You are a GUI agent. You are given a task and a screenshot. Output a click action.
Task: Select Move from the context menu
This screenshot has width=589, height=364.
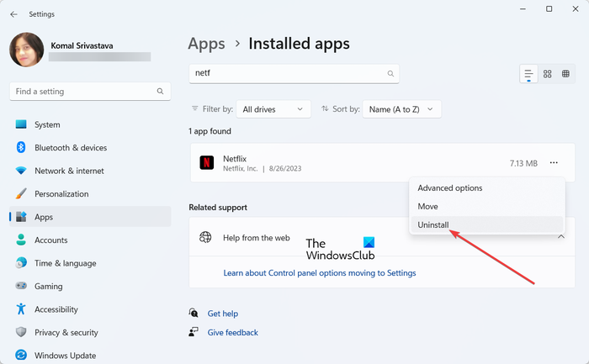click(427, 207)
